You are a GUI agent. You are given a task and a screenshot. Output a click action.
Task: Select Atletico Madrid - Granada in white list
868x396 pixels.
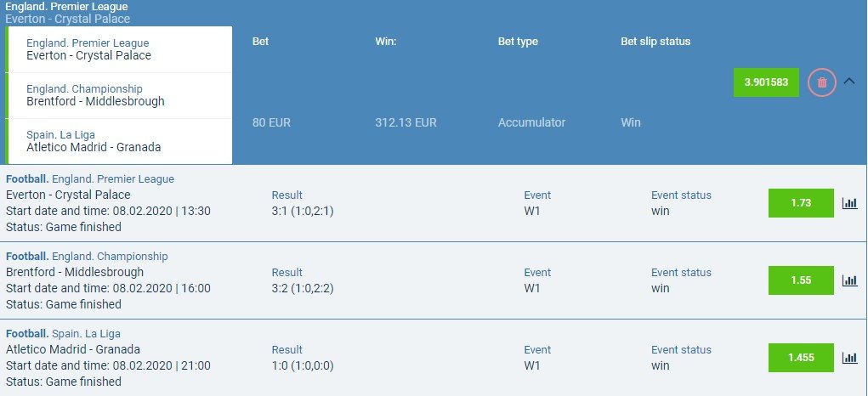(118, 141)
